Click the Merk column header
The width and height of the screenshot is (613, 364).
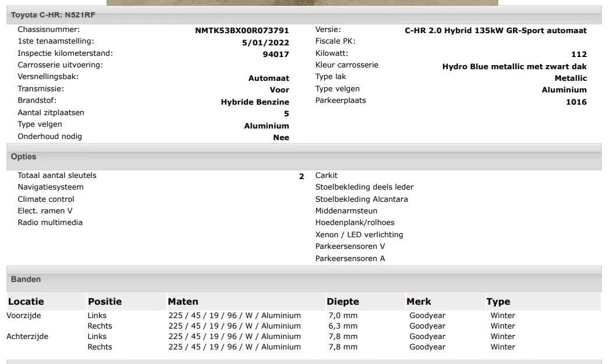click(x=419, y=302)
